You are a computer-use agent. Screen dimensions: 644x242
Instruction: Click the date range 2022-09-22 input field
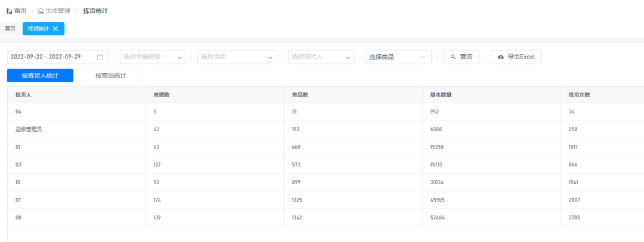point(54,57)
